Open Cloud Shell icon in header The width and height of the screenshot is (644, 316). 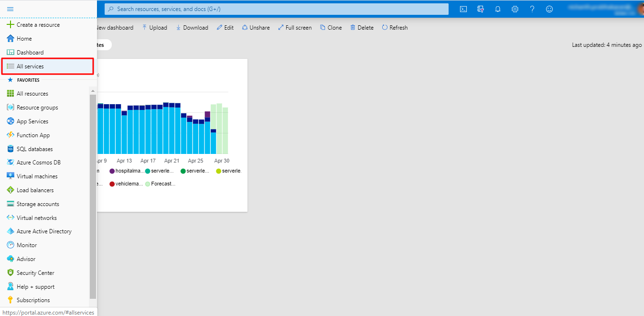(x=463, y=9)
